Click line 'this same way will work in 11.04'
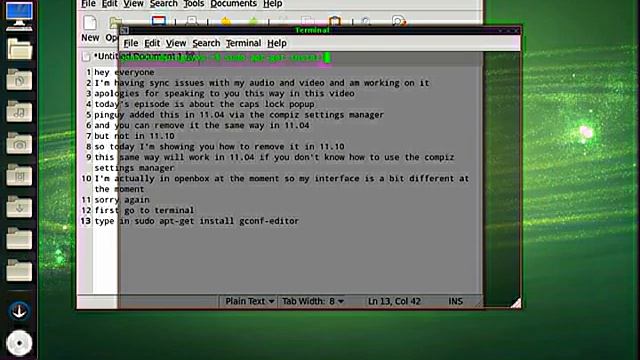This screenshot has height=360, width=640. 274,162
